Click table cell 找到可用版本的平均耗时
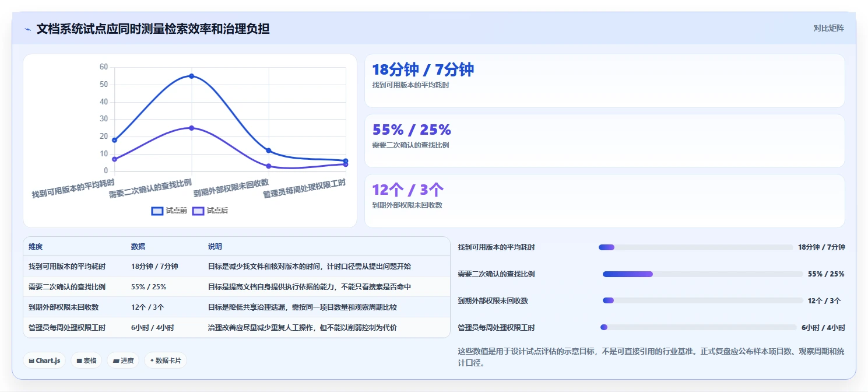The width and height of the screenshot is (868, 392). (67, 266)
